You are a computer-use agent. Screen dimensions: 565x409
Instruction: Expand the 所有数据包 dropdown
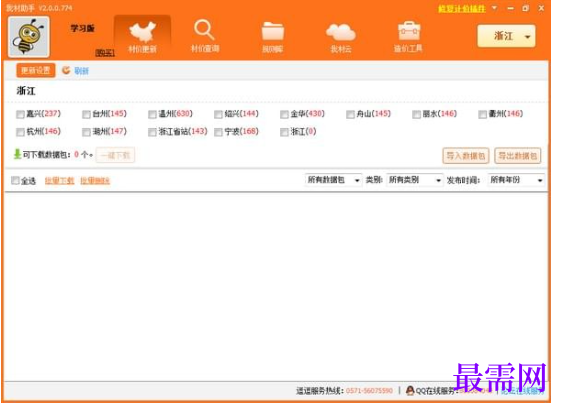coord(333,180)
